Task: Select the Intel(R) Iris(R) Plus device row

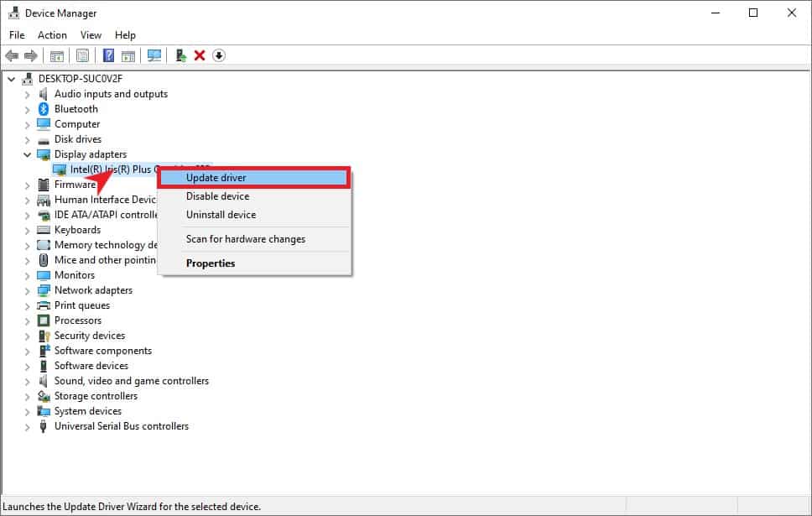Action: 107,169
